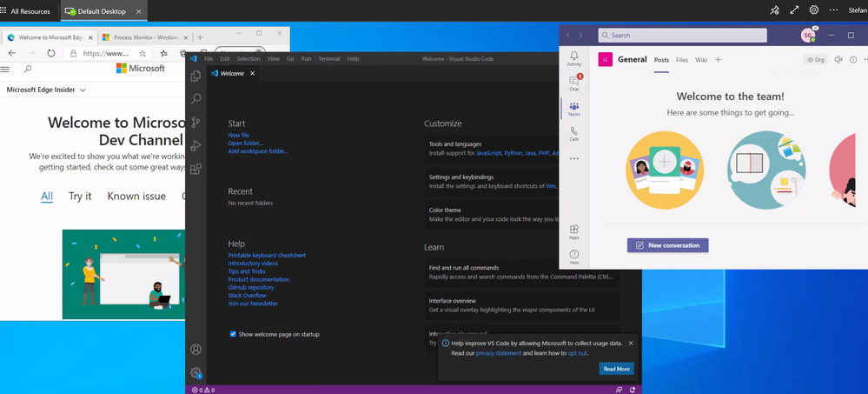
Task: Open the Search view in VS Code activity bar
Action: click(x=195, y=99)
